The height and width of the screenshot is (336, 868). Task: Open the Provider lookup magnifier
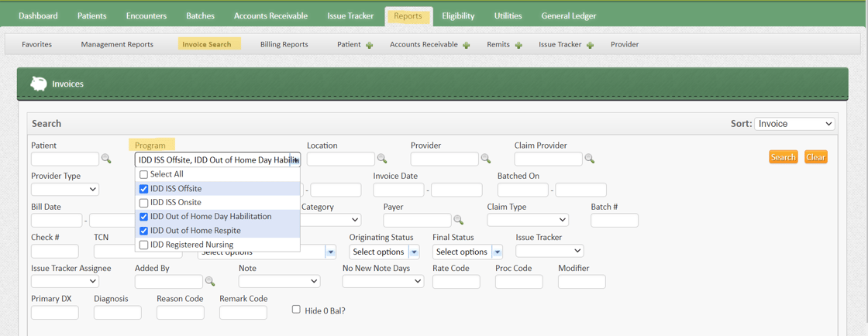[485, 159]
